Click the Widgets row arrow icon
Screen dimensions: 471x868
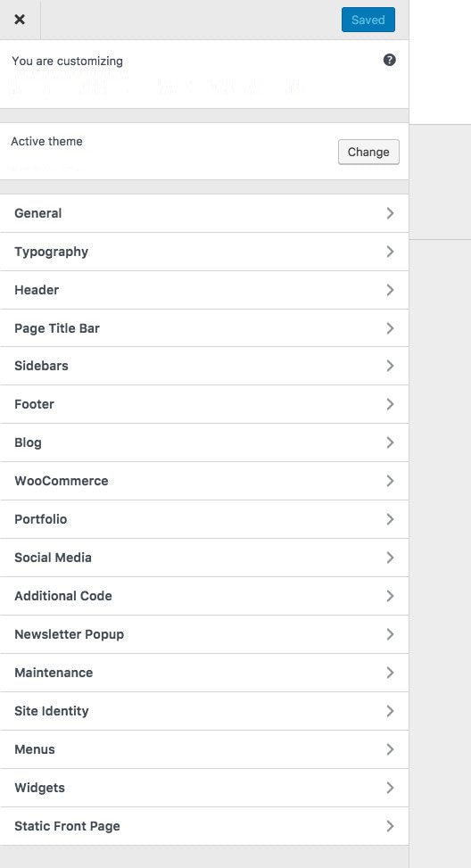tap(390, 787)
